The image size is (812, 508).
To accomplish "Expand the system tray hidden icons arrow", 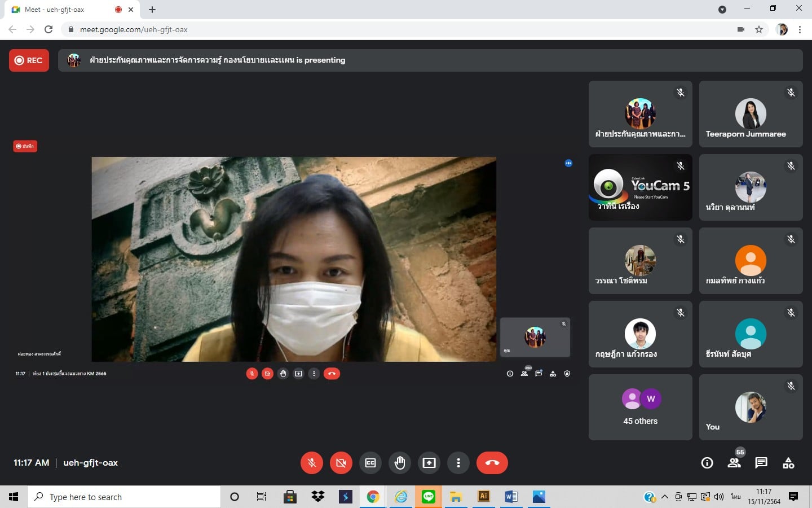I will (665, 497).
